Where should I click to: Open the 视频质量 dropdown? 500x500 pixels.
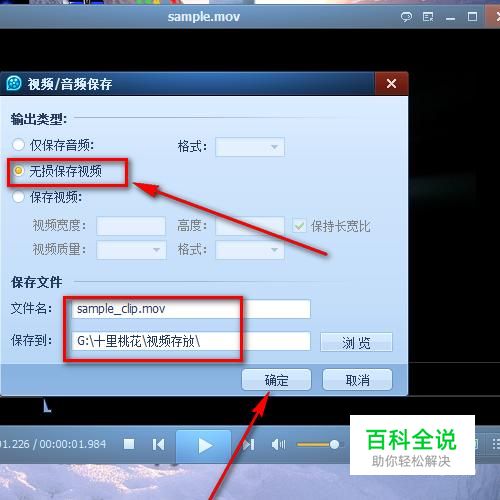pyautogui.click(x=131, y=250)
